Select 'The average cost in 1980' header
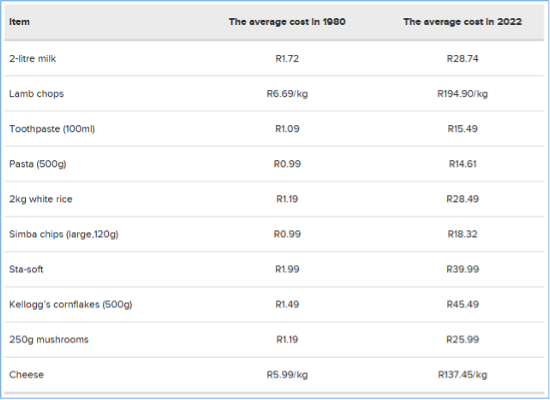 [x=287, y=22]
